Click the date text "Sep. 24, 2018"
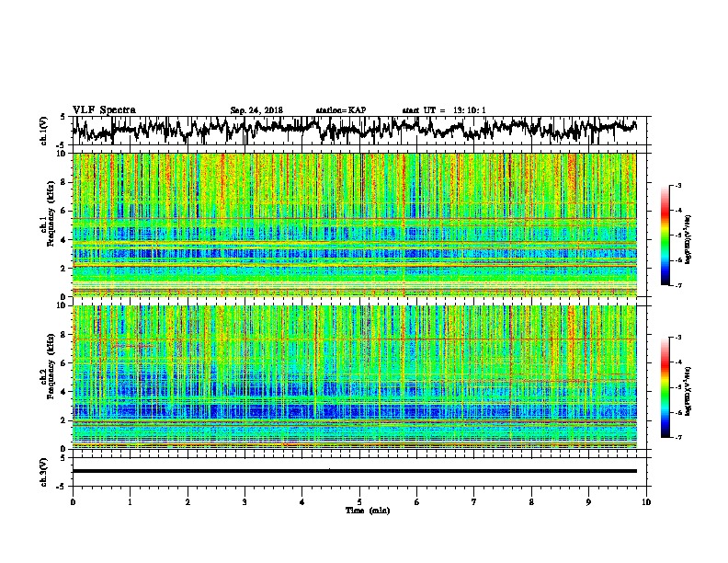This screenshot has width=728, height=563. (256, 110)
